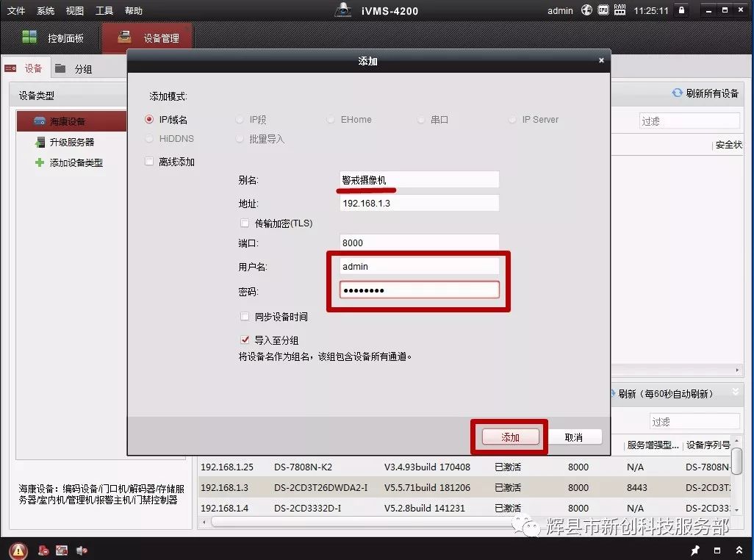Select 海康设备 in device type list
This screenshot has width=754, height=560.
pyautogui.click(x=71, y=121)
